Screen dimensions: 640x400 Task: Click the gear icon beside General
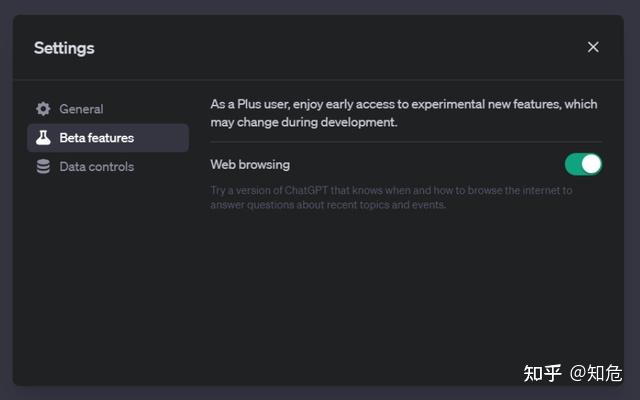click(43, 109)
